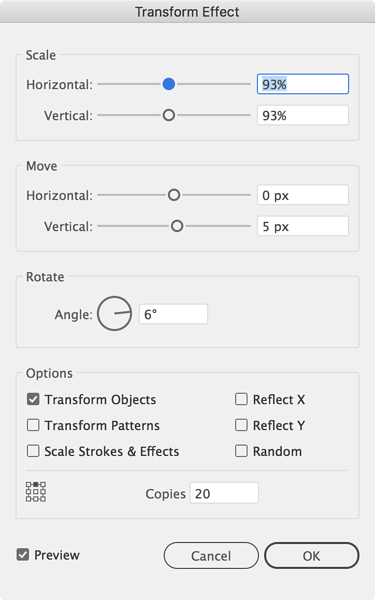
Task: Click the Move Vertical slider handle
Action: (177, 226)
